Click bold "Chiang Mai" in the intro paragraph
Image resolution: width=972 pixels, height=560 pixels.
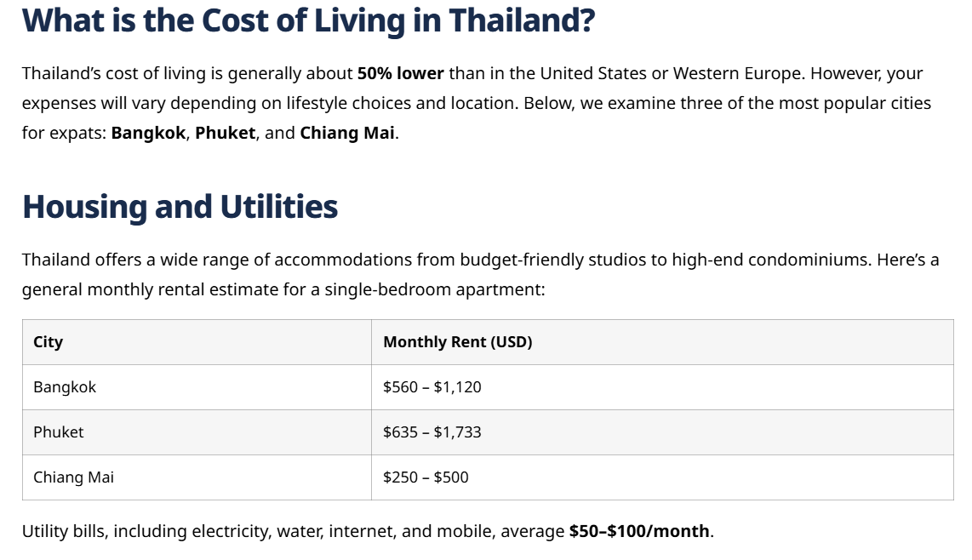pos(346,134)
